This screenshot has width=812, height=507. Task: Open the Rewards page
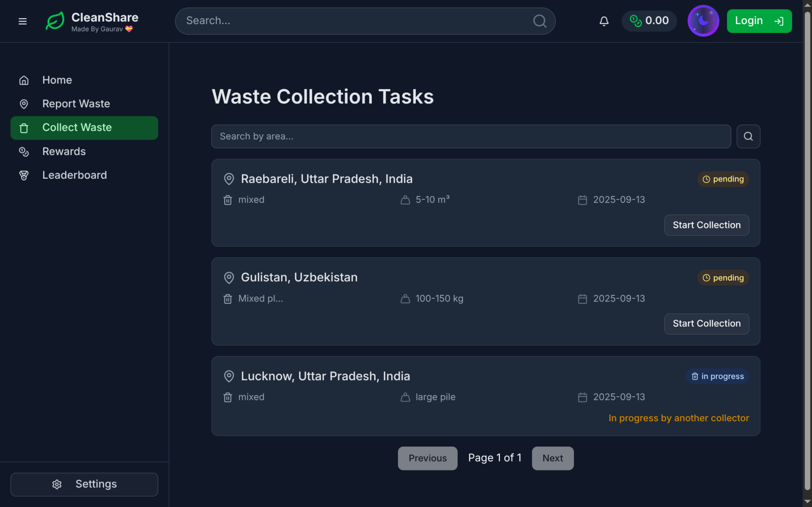pos(64,152)
